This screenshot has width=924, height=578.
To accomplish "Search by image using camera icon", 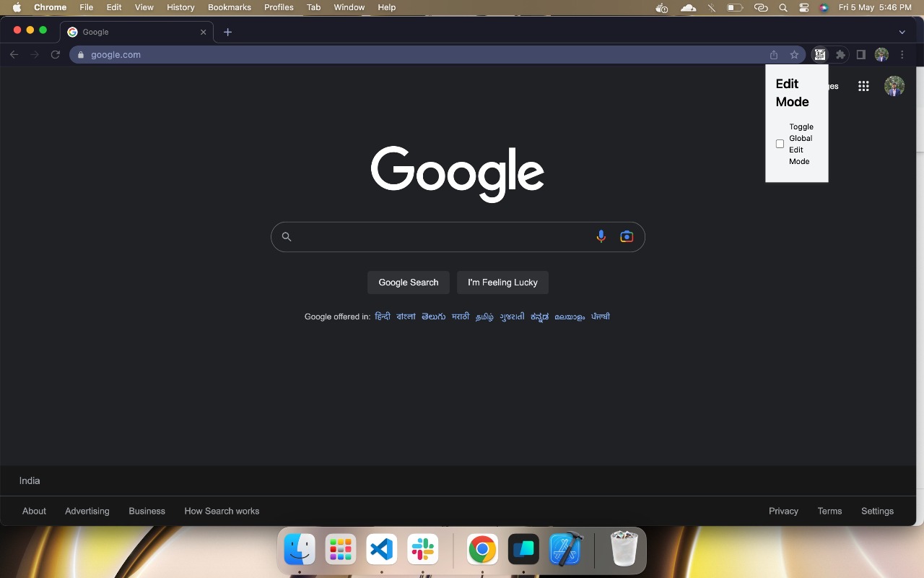I will pos(626,236).
